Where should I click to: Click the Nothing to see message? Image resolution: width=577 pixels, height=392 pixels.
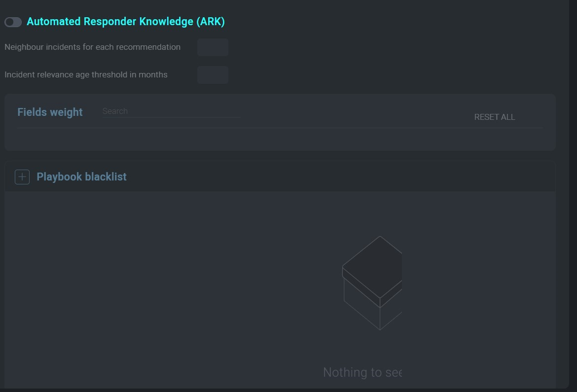click(362, 372)
